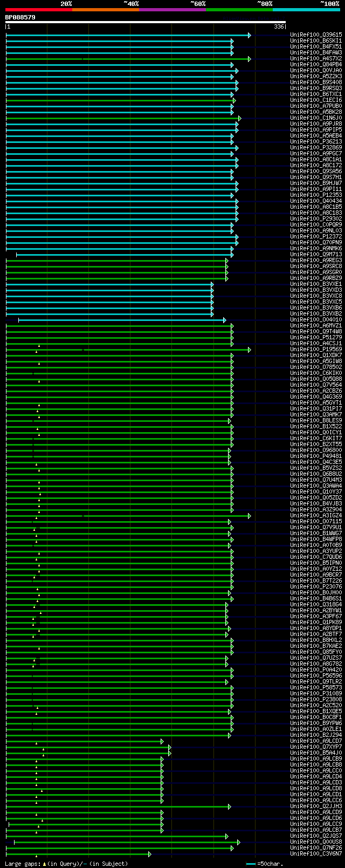Select the UniRef100_O96800 label
The height and width of the screenshot is (868, 345).
click(316, 450)
